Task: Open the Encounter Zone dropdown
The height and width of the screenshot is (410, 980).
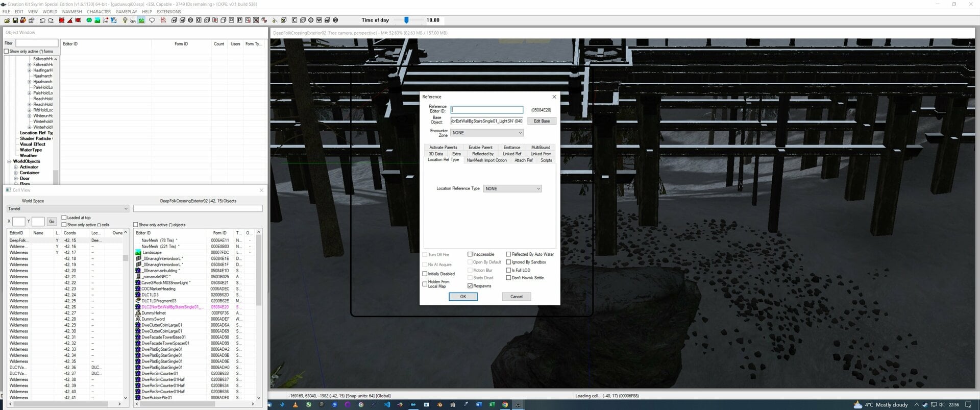Action: pos(487,133)
